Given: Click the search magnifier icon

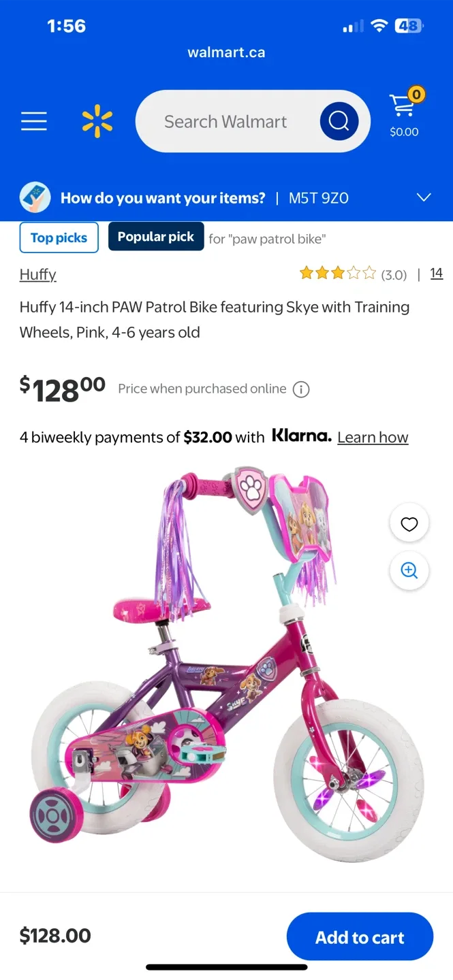Looking at the screenshot, I should point(339,121).
